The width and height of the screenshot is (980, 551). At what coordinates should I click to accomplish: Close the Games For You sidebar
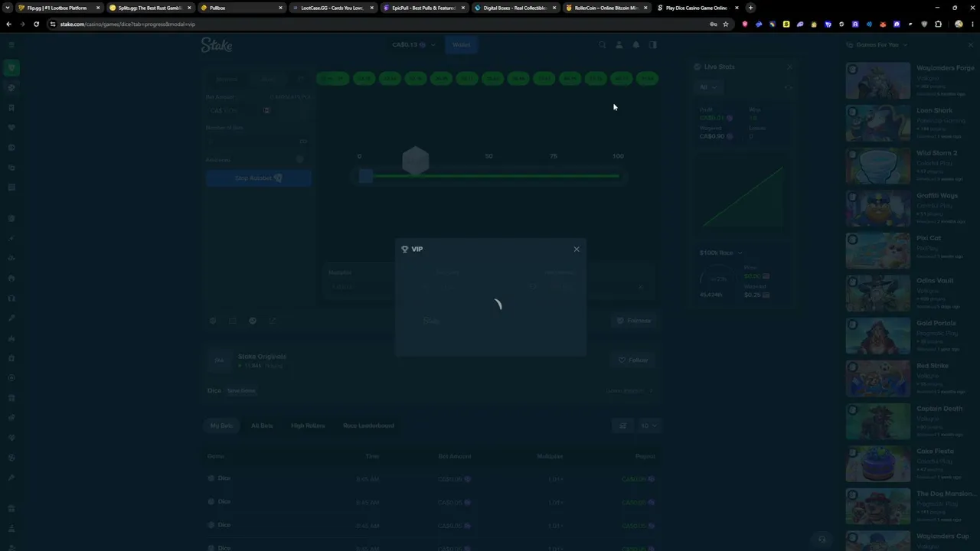971,45
